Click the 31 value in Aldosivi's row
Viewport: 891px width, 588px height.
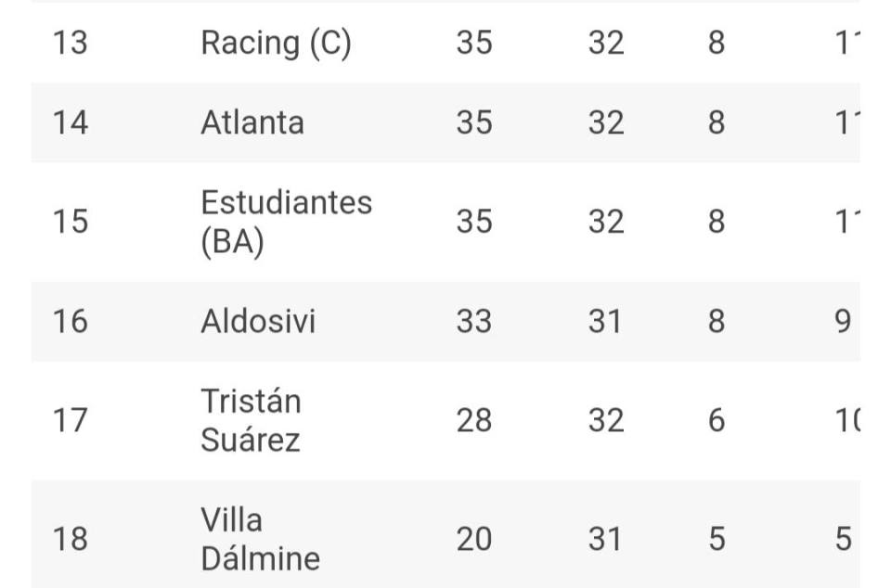606,321
